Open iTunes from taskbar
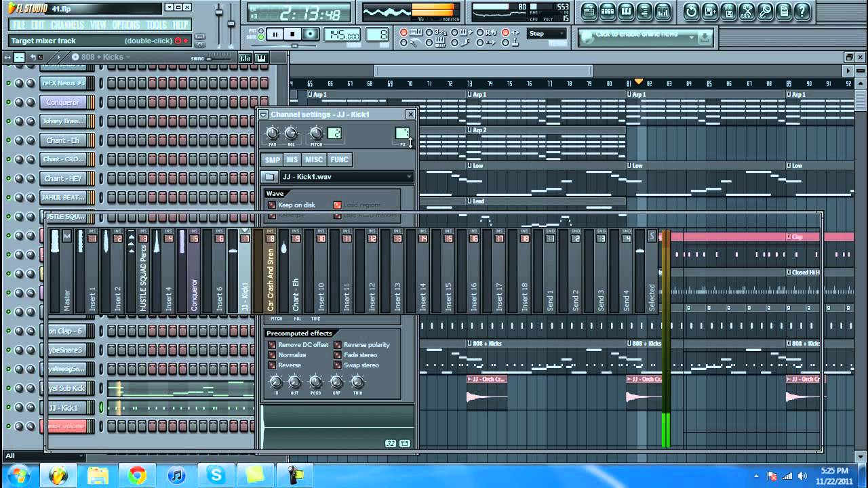Viewport: 868px width, 488px height. pyautogui.click(x=176, y=475)
